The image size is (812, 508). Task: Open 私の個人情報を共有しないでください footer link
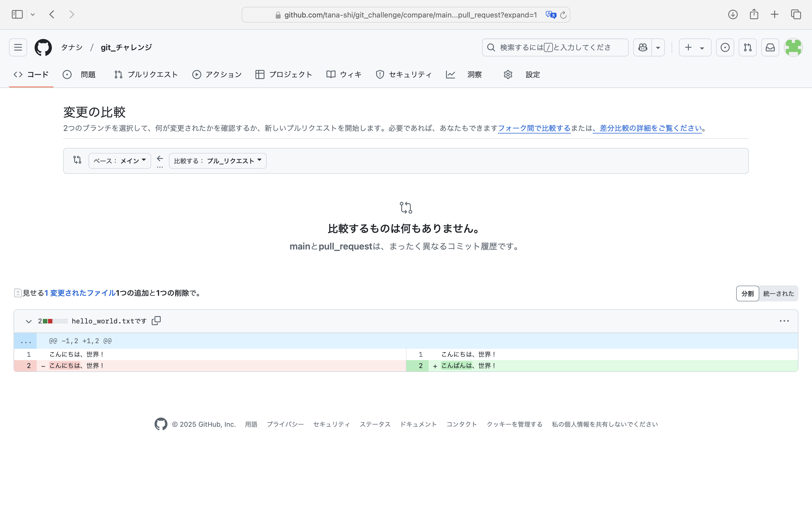tap(605, 424)
